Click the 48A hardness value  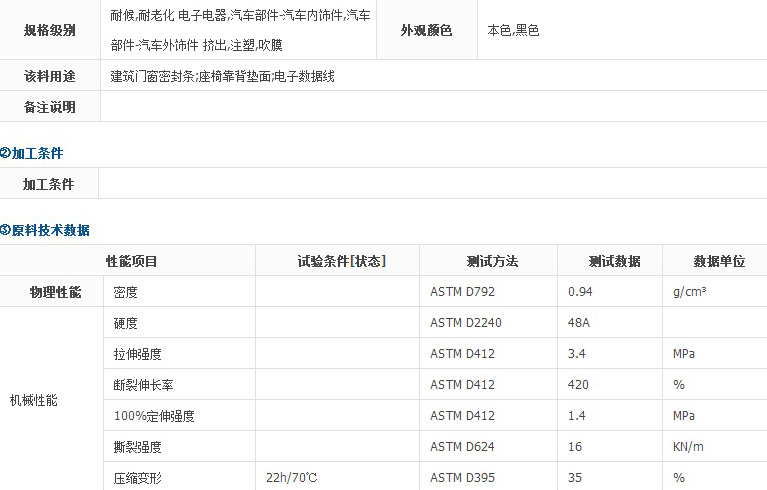[579, 323]
